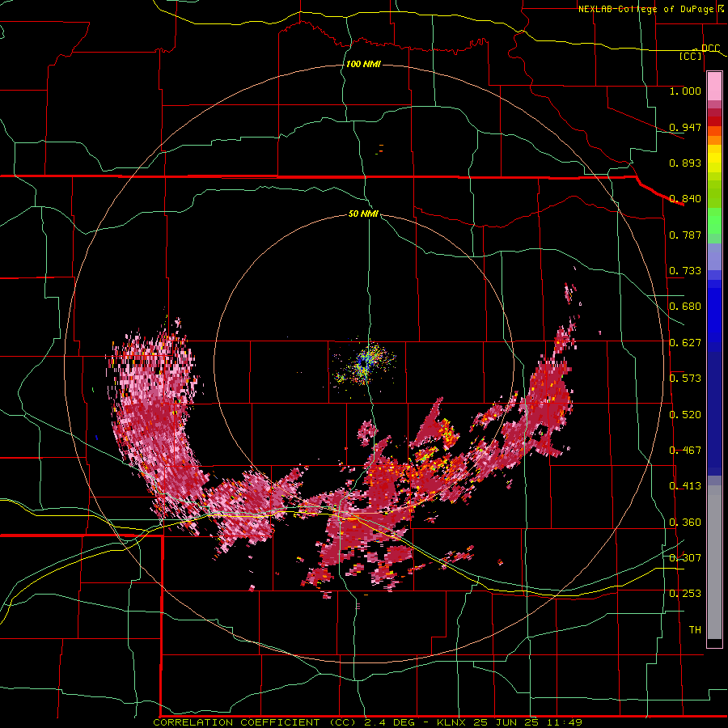
Task: Select the 0.840 legend value
Action: (x=685, y=199)
